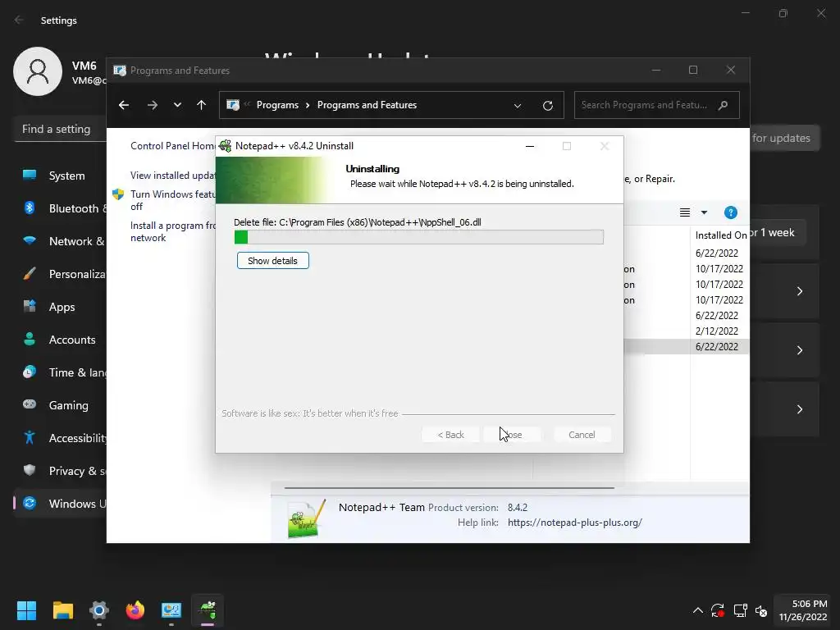840x630 pixels.
Task: Go up one level in Control Panel
Action: pos(202,105)
